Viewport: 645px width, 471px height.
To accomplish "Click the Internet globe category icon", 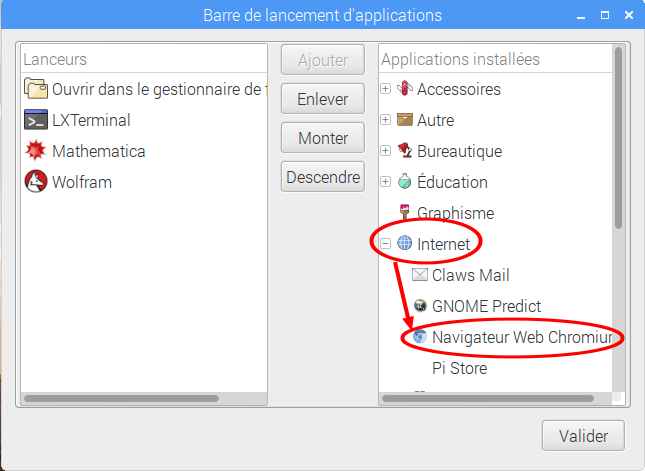I will (404, 243).
